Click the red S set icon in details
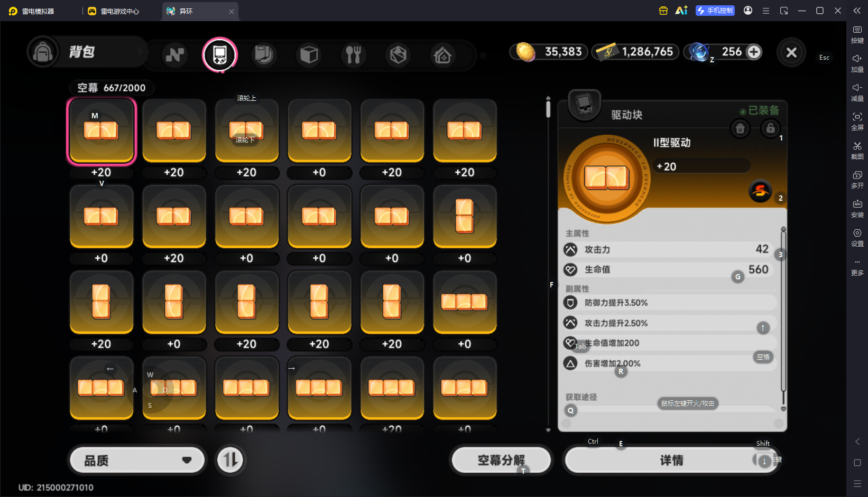The image size is (868, 497). click(760, 191)
